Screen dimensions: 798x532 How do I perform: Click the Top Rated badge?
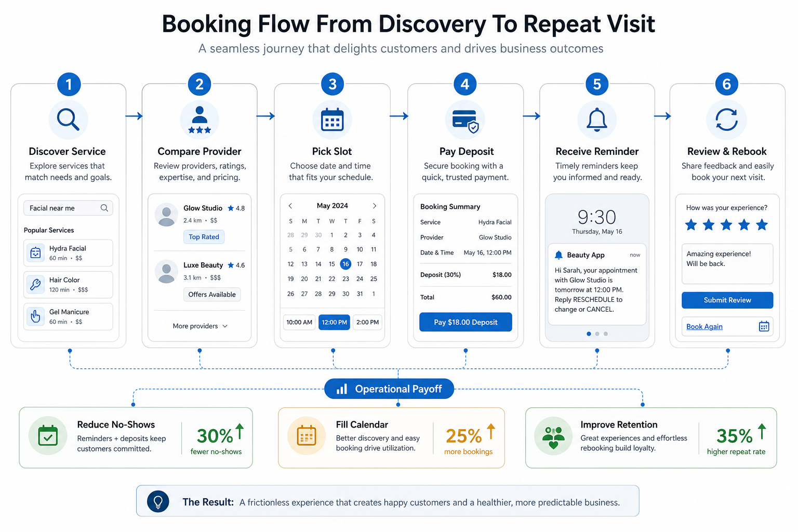204,237
